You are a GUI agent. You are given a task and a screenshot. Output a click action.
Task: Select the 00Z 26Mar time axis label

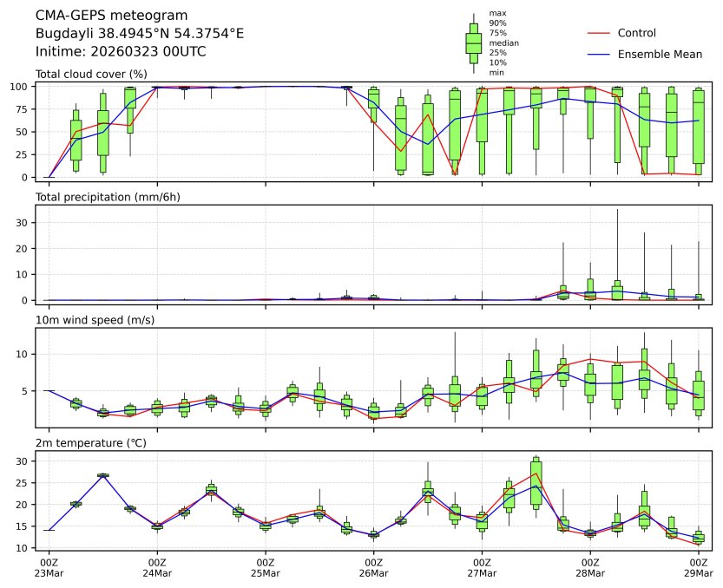(374, 568)
